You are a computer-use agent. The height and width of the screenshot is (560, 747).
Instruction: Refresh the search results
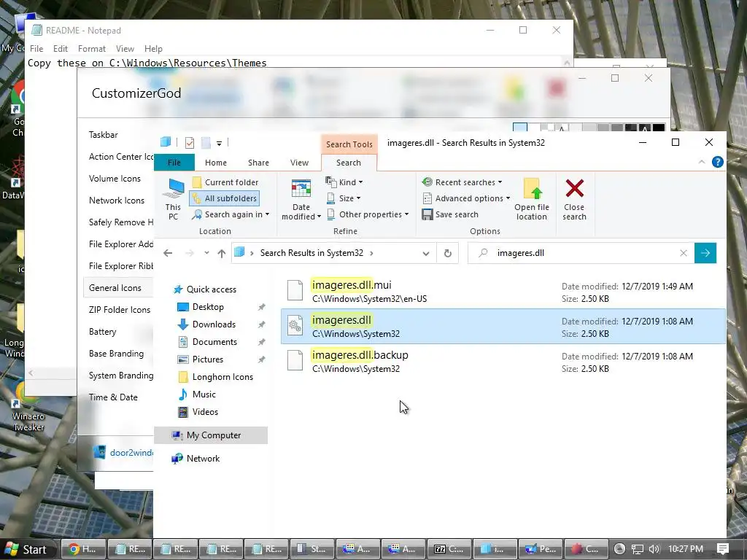tap(447, 253)
